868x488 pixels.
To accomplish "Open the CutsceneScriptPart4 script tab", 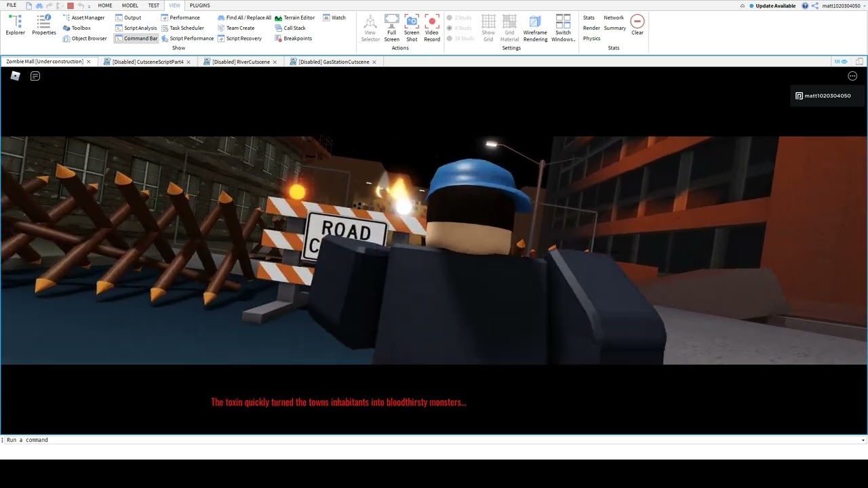I will click(x=148, y=62).
